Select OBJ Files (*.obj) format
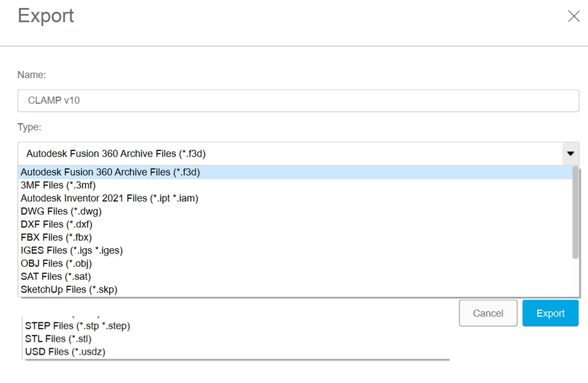 (295, 264)
